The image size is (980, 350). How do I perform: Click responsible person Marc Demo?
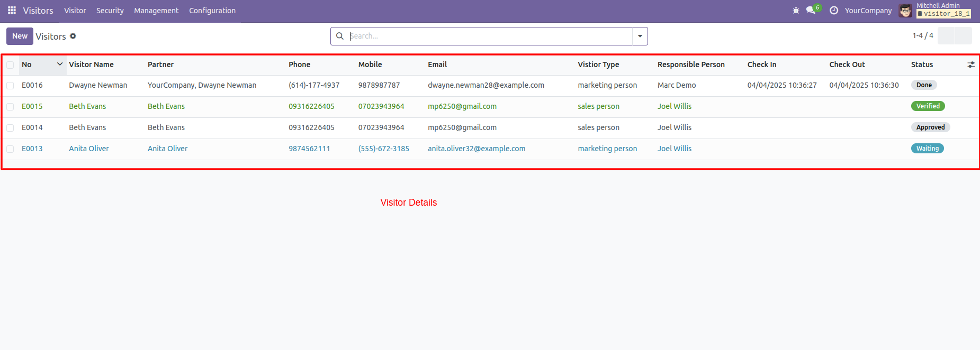(x=677, y=85)
